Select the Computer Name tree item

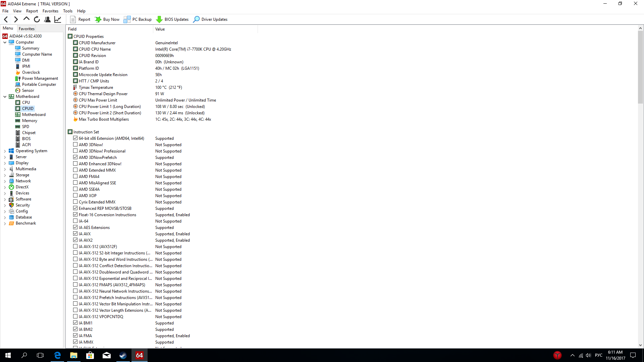coord(37,54)
